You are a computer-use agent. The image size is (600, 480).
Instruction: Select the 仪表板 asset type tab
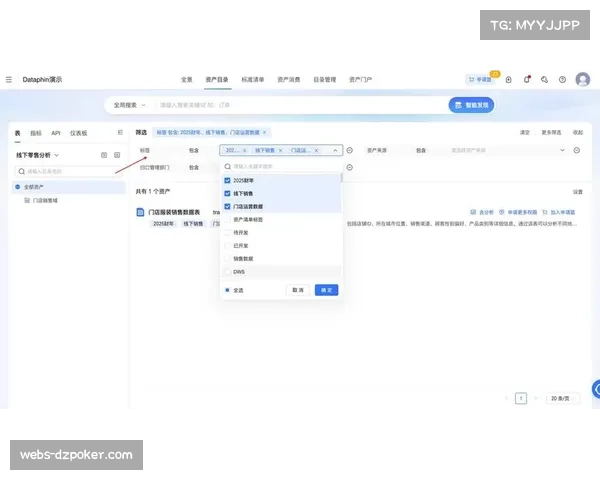click(x=78, y=133)
